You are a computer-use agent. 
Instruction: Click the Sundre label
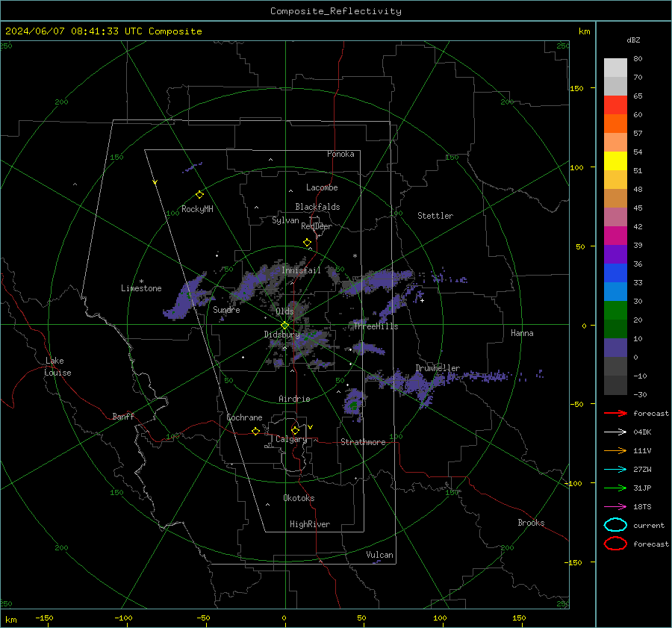point(226,309)
